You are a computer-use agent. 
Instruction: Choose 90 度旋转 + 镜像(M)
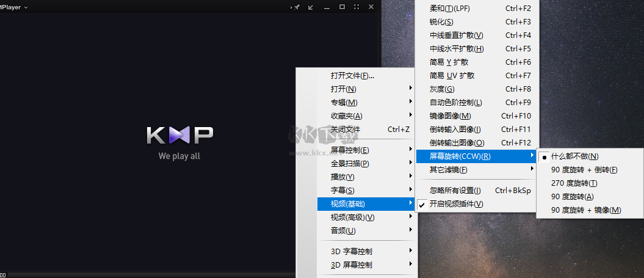[585, 210]
